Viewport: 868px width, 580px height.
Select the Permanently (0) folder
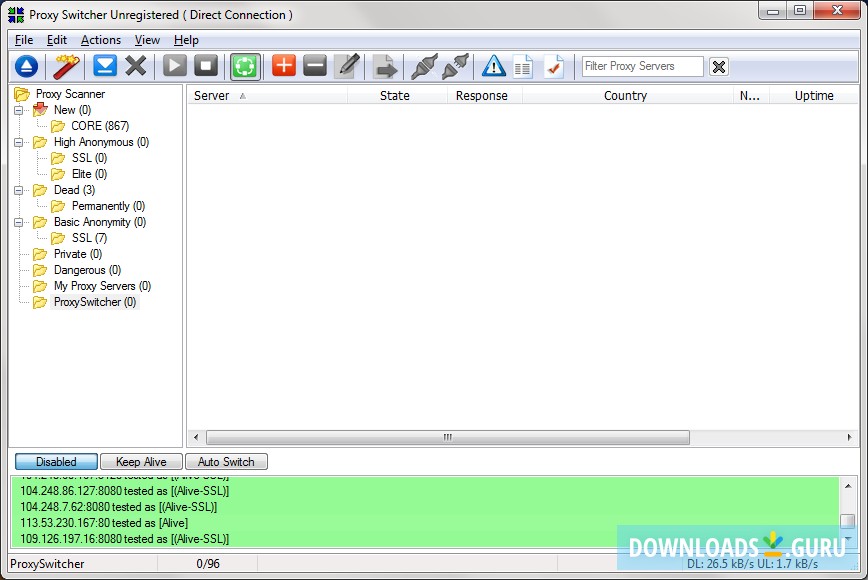point(108,206)
